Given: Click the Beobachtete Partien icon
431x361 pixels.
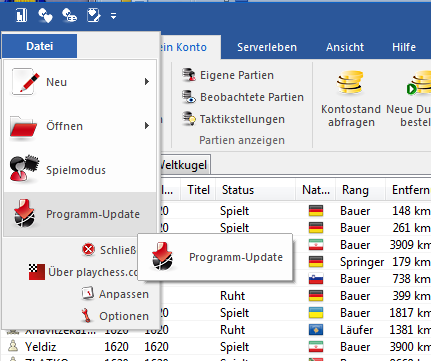Looking at the screenshot, I should click(x=189, y=97).
